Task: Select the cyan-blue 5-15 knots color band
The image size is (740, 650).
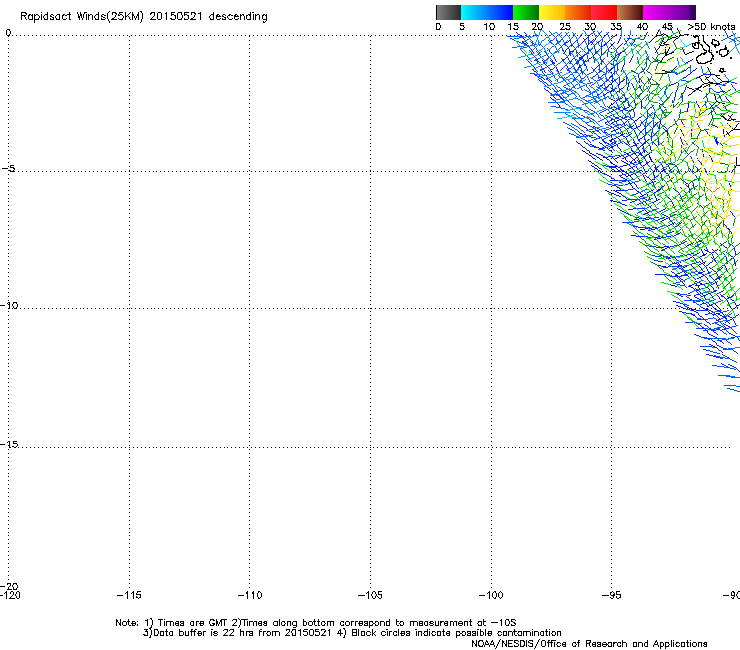Action: [x=487, y=12]
